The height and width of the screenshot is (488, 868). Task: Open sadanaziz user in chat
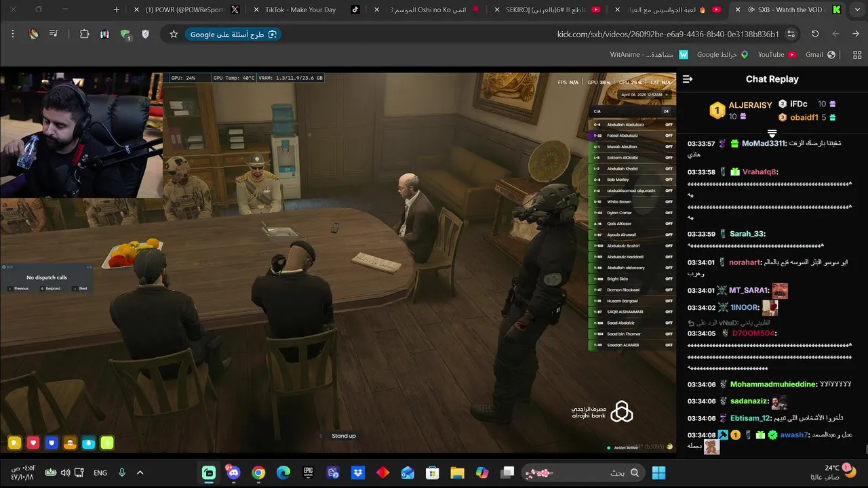coord(750,401)
